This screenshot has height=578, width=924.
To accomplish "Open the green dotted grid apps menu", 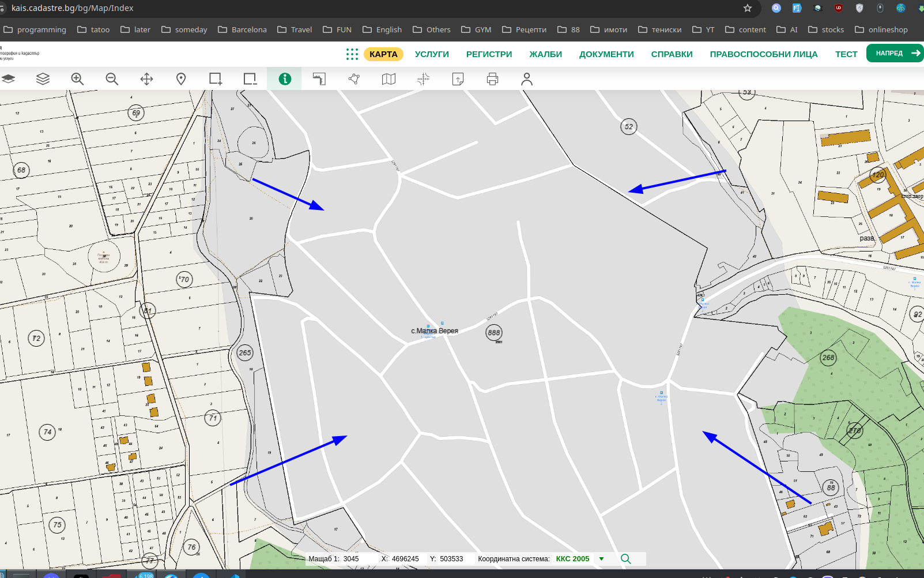I will click(x=352, y=54).
